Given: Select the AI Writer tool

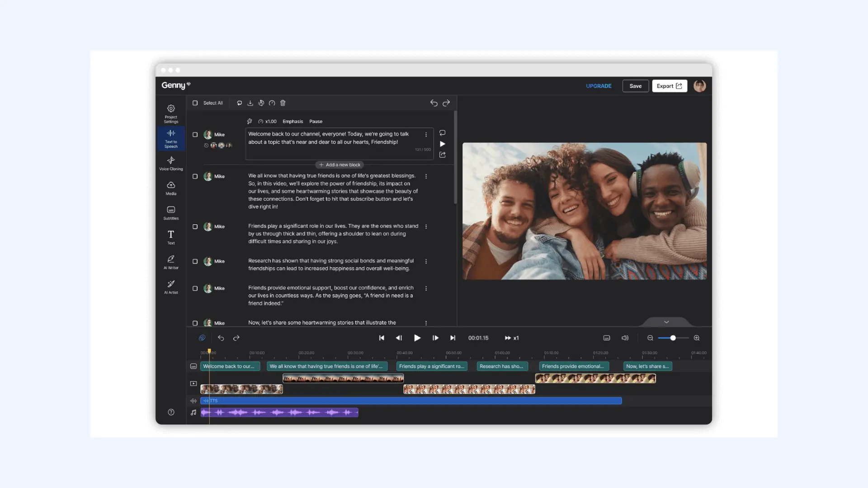Looking at the screenshot, I should tap(171, 262).
